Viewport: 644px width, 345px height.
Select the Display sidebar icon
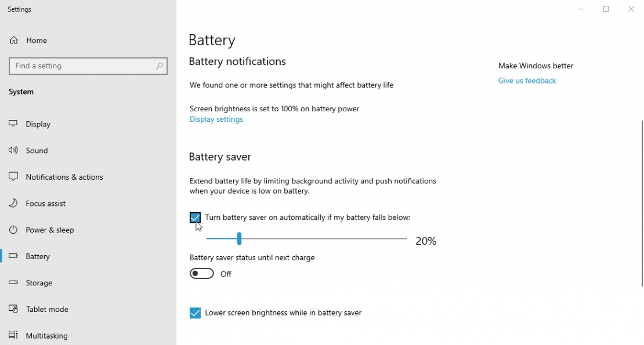click(13, 124)
